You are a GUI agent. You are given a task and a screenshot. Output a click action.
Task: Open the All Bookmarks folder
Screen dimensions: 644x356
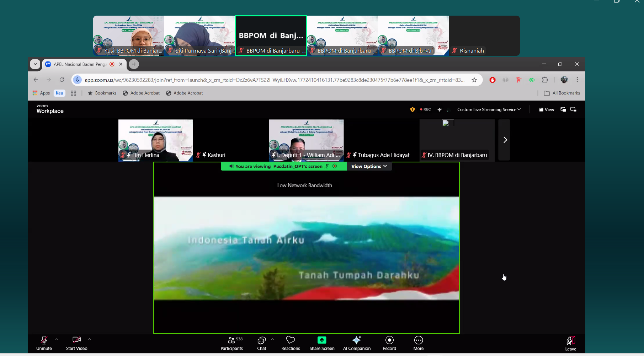click(x=562, y=93)
